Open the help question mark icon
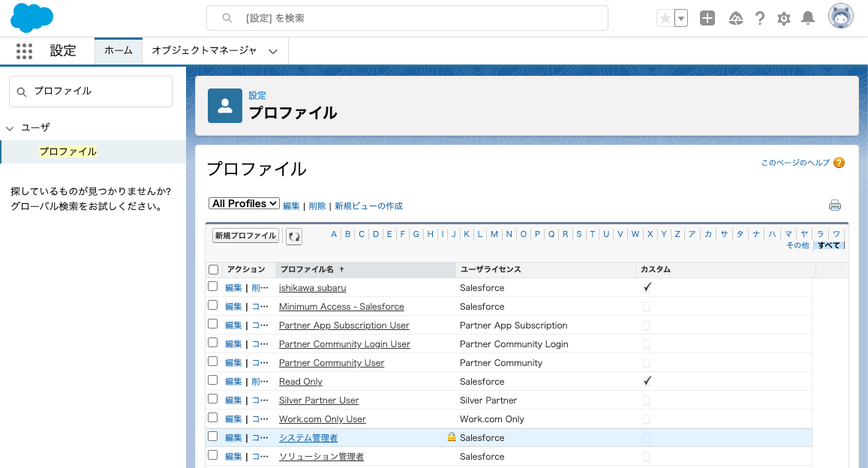The width and height of the screenshot is (868, 468). click(760, 18)
